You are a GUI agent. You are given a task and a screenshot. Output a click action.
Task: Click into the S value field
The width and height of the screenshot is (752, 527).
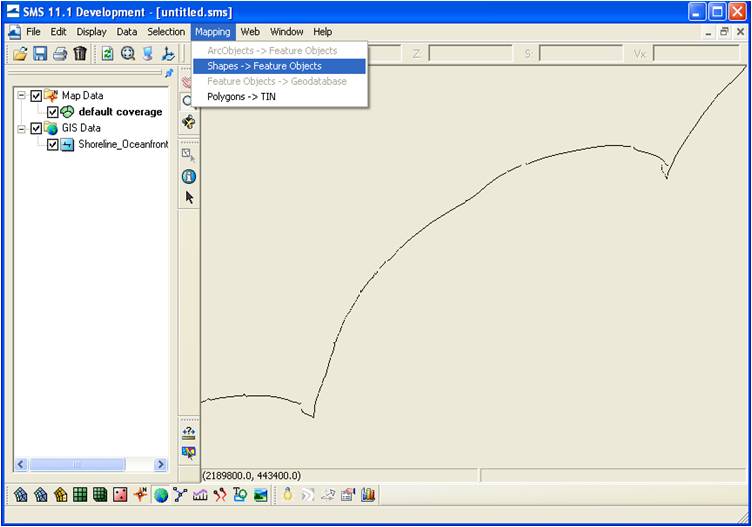[x=581, y=54]
